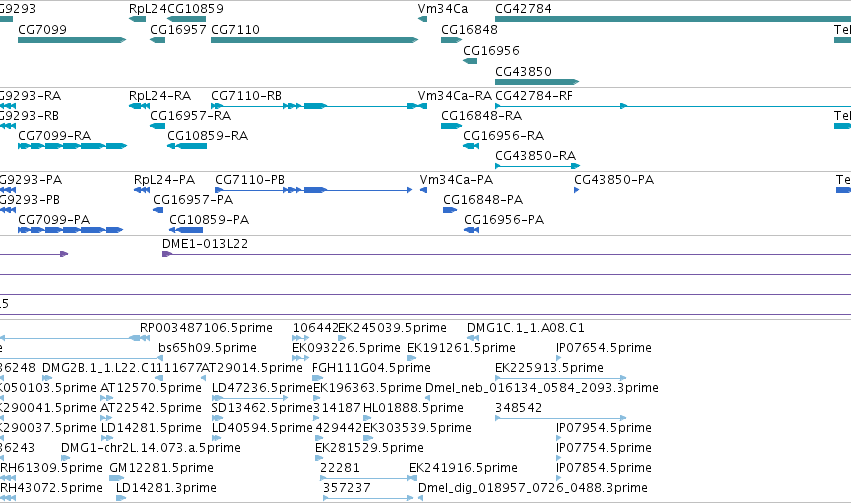Click the RpL24-RA transcript label

[x=160, y=96]
